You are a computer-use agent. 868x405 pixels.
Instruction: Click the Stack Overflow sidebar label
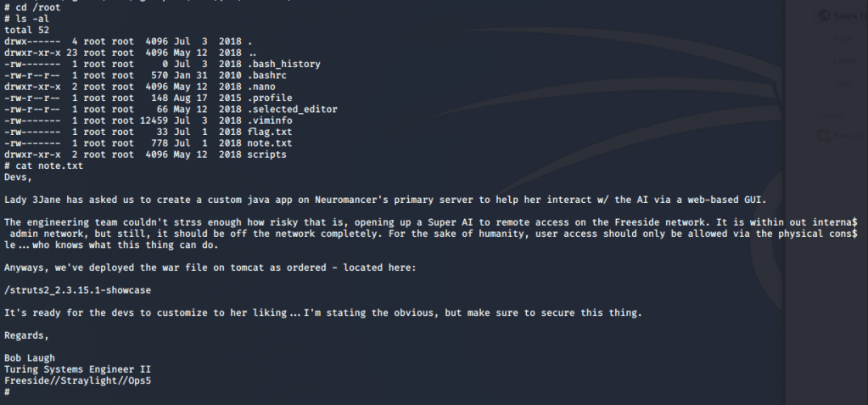point(851,15)
